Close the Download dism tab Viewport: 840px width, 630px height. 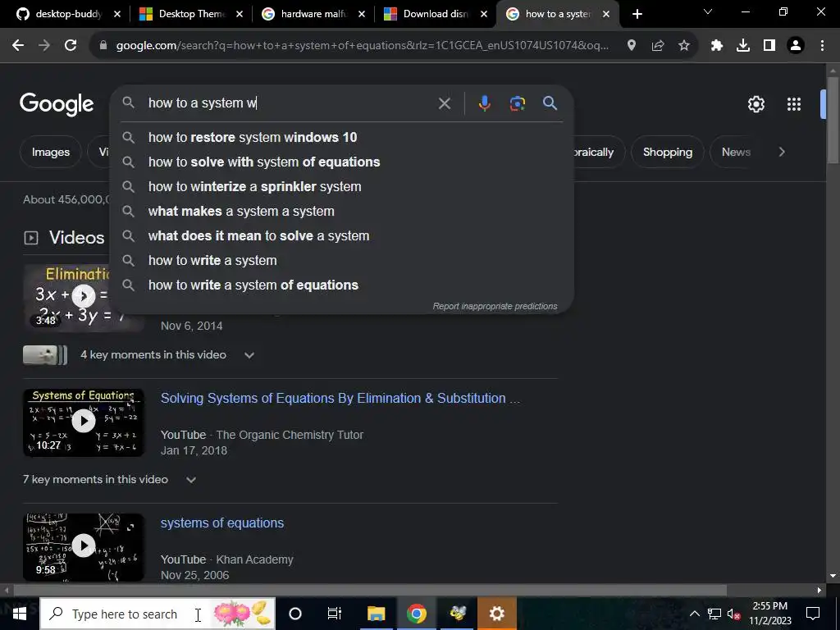484,15
